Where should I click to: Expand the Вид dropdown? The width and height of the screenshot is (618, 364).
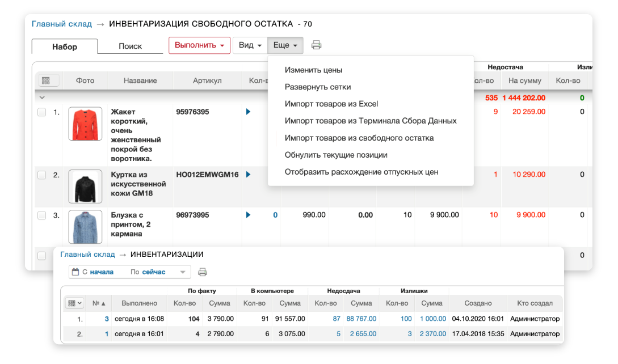click(x=250, y=45)
